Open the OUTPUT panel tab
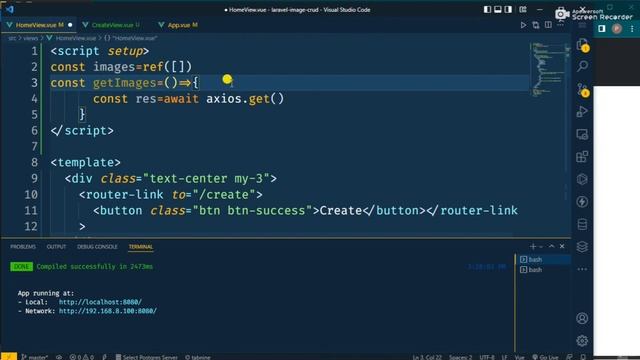Screen dimensions: 640x360 pos(56,247)
